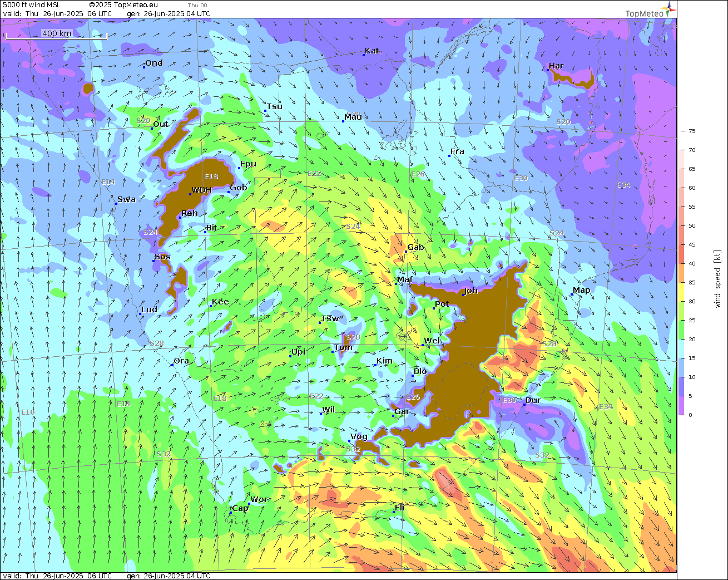Click the 70 value on wind legend
The image size is (728, 580).
[692, 150]
